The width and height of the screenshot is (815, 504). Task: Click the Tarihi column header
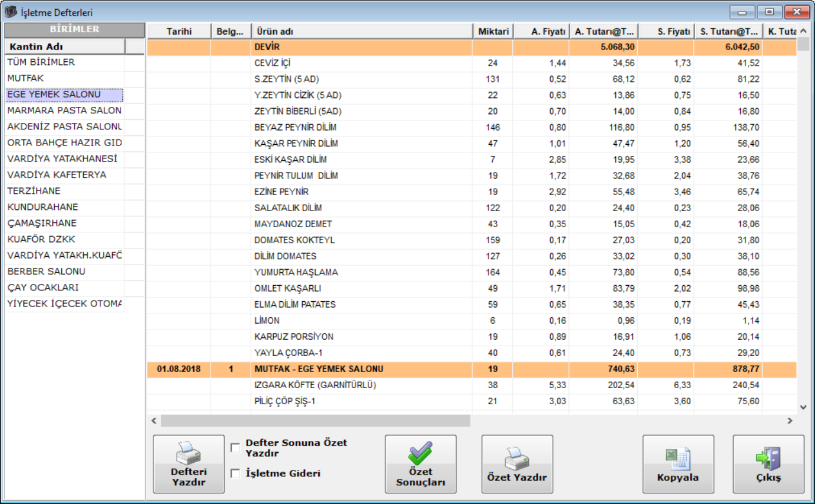(179, 32)
